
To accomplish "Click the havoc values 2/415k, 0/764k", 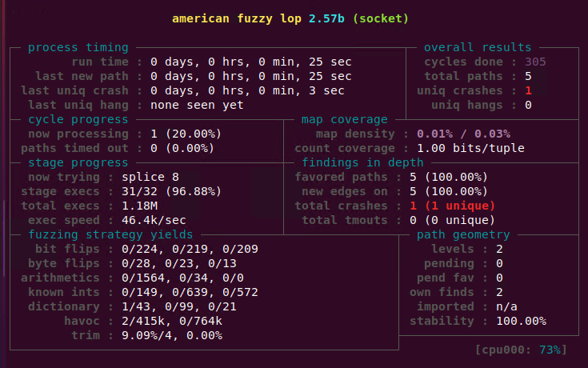I will 172,321.
